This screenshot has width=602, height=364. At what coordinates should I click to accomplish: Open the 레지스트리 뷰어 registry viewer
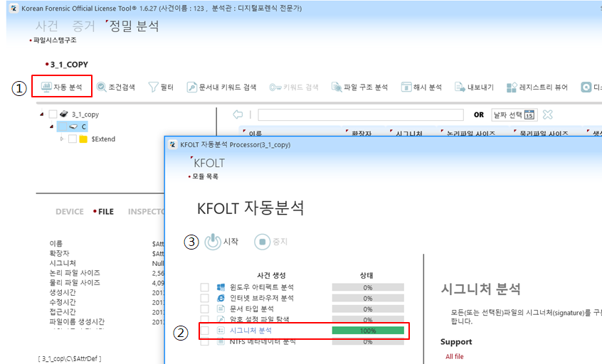point(537,87)
